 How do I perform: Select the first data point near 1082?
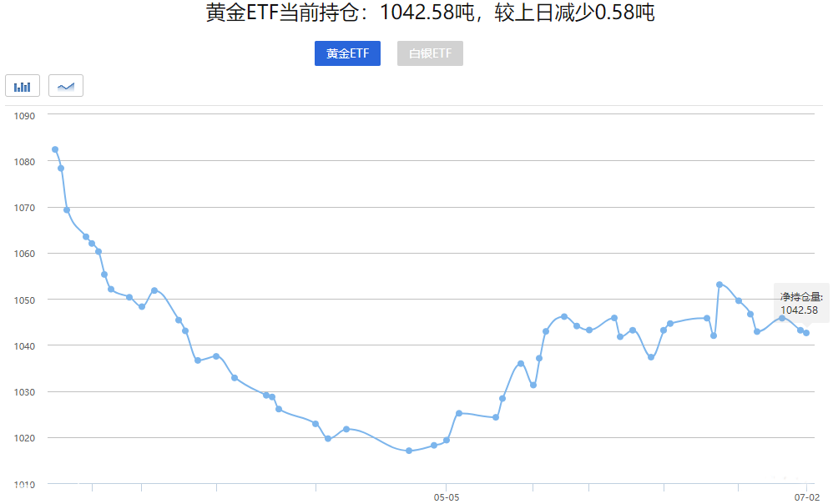[55, 149]
